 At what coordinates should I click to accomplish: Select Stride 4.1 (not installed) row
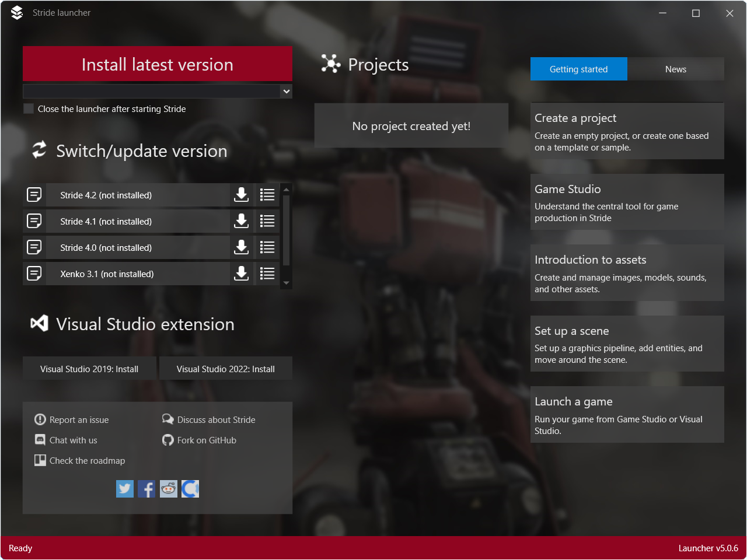click(138, 221)
